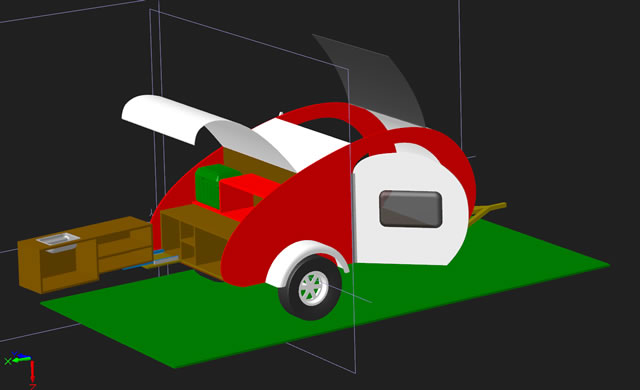Viewport: 640px width, 390px height.
Task: Select the stainless sink in pull-out kitchen
Action: point(58,239)
